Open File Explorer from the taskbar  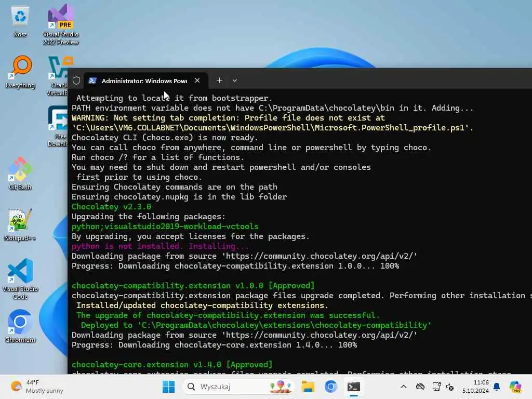tap(308, 387)
